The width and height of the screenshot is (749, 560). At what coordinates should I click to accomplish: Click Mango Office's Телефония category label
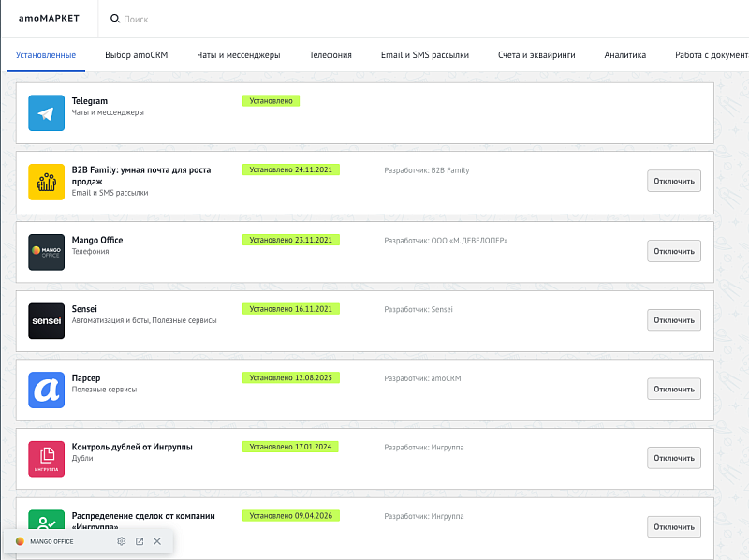[90, 251]
